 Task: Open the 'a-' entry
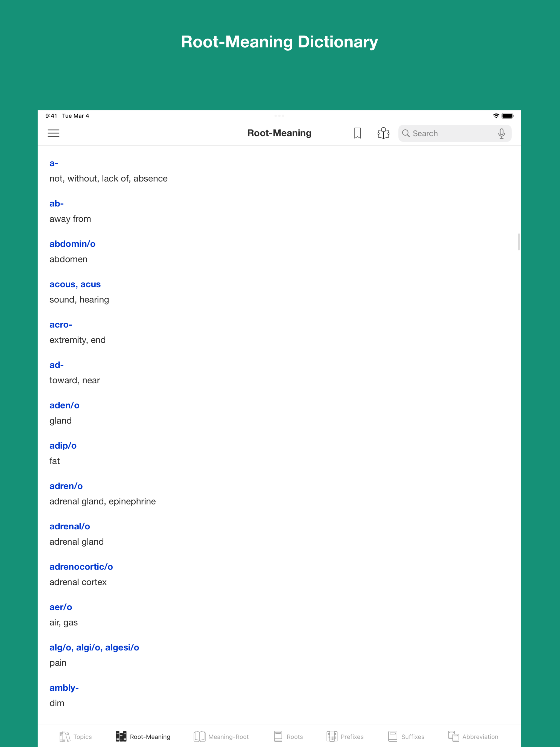pos(54,164)
